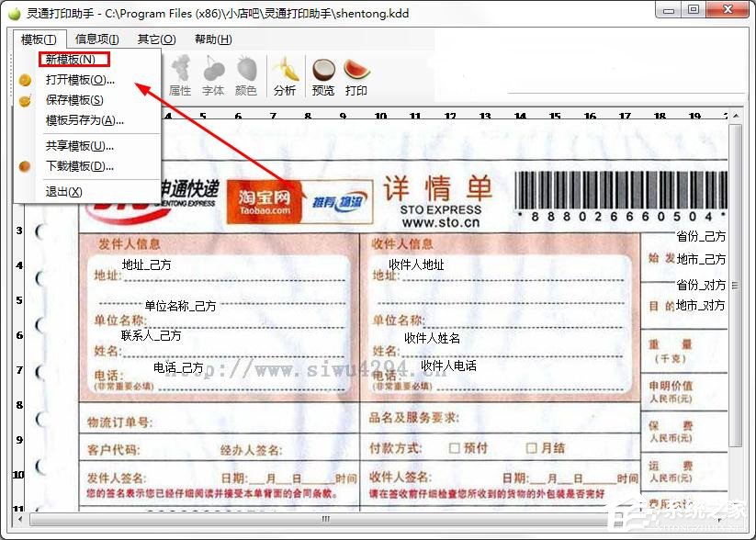Click the coin icon beside 打开模板
The height and width of the screenshot is (540, 756).
(26, 79)
